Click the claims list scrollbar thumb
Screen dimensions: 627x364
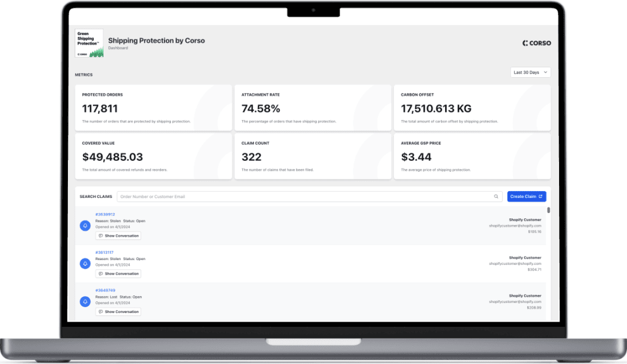point(549,210)
